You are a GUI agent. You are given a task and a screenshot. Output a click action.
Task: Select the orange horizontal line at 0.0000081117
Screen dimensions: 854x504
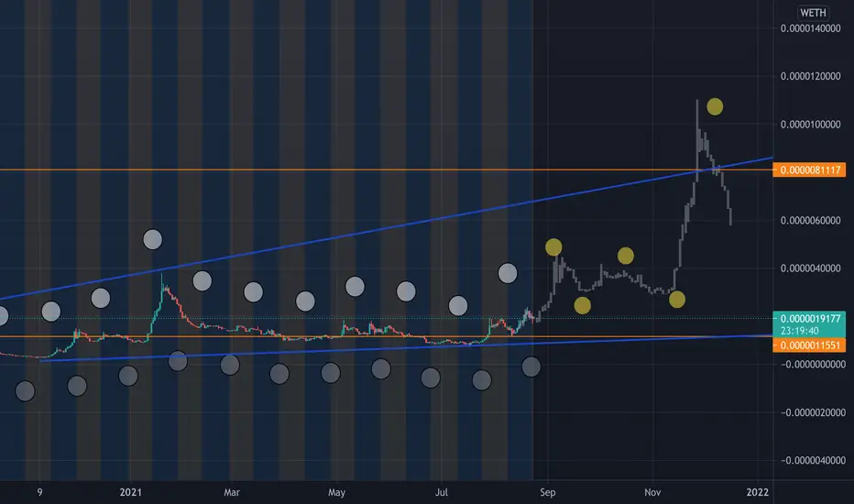coord(386,170)
